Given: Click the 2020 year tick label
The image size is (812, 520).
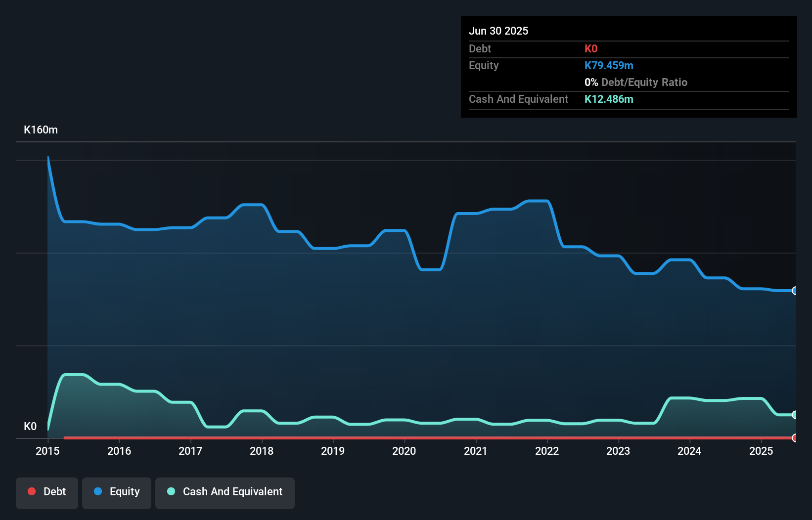Looking at the screenshot, I should 404,451.
